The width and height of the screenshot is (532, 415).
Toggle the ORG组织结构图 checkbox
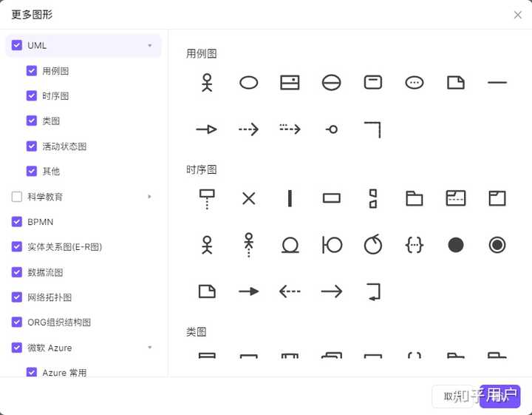tap(16, 322)
